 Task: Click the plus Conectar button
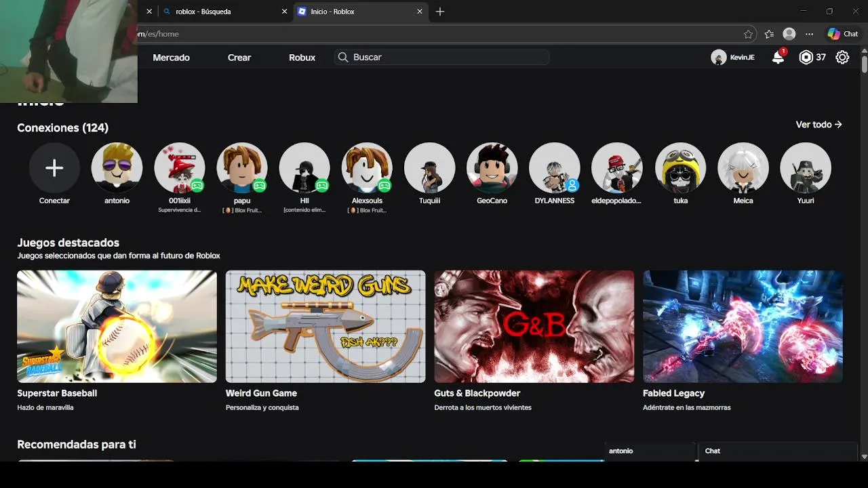54,168
